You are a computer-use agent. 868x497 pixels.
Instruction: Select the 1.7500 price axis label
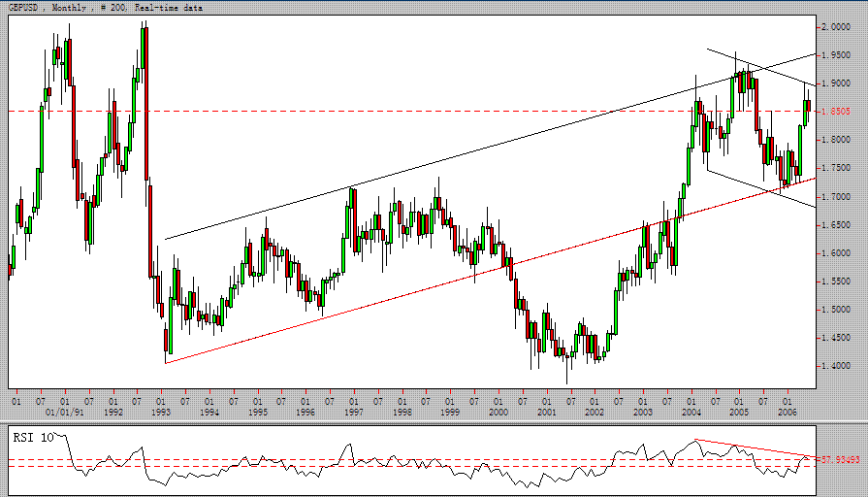coord(836,168)
